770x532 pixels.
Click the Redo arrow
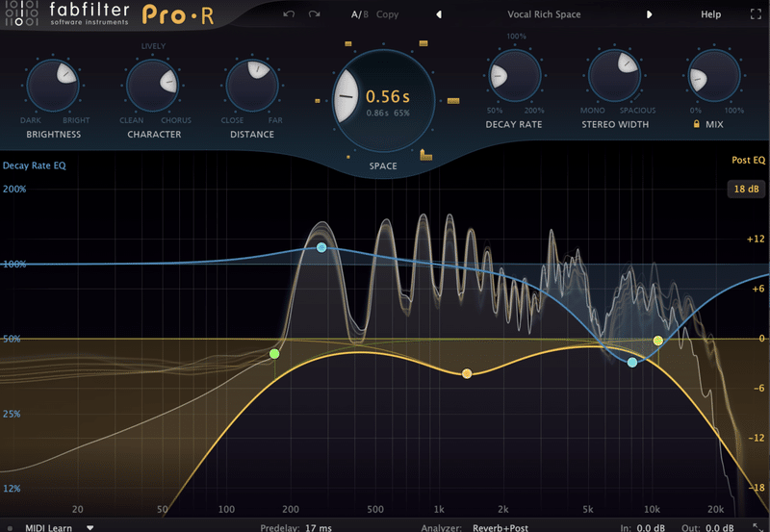(315, 14)
